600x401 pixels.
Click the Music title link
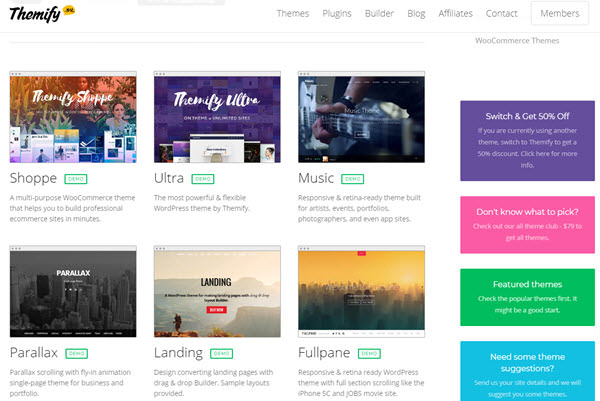[316, 178]
